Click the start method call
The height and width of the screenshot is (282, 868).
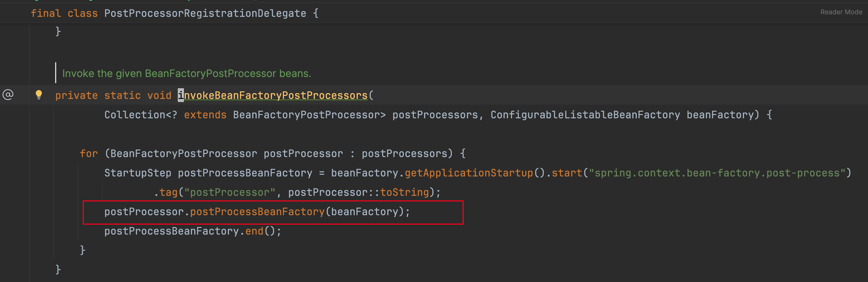pos(567,173)
